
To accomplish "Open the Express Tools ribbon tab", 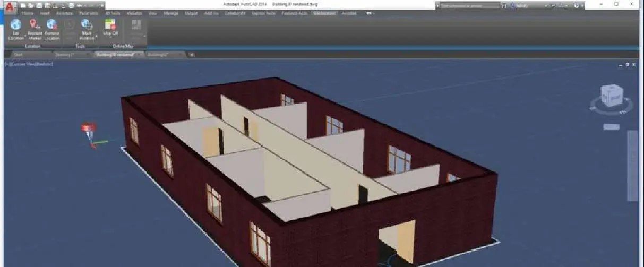I will [263, 13].
